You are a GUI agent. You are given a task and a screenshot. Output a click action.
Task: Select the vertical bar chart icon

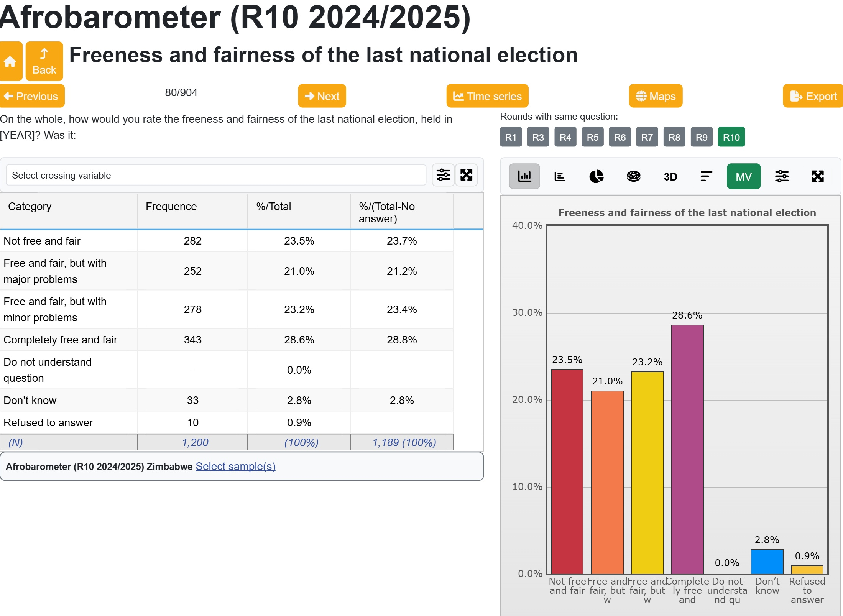524,176
